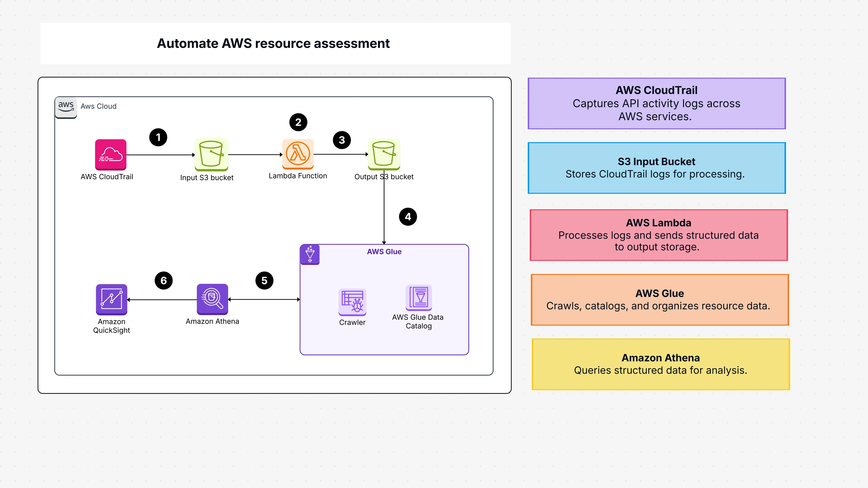Select the 'AWS Glue' group heading text

tap(384, 252)
